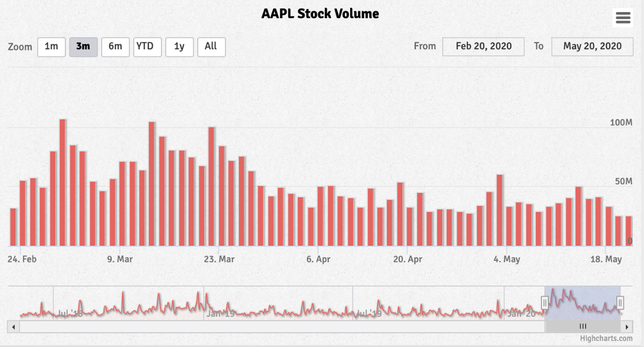Click the navigator left range handle
Image resolution: width=644 pixels, height=347 pixels.
point(545,302)
